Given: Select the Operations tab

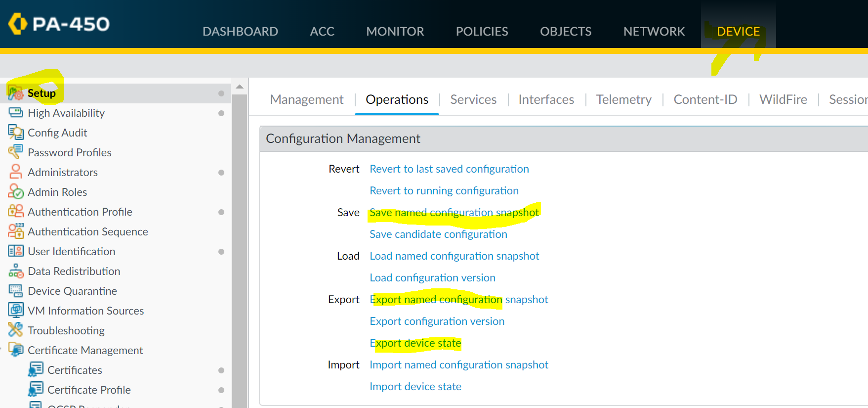Looking at the screenshot, I should [397, 99].
